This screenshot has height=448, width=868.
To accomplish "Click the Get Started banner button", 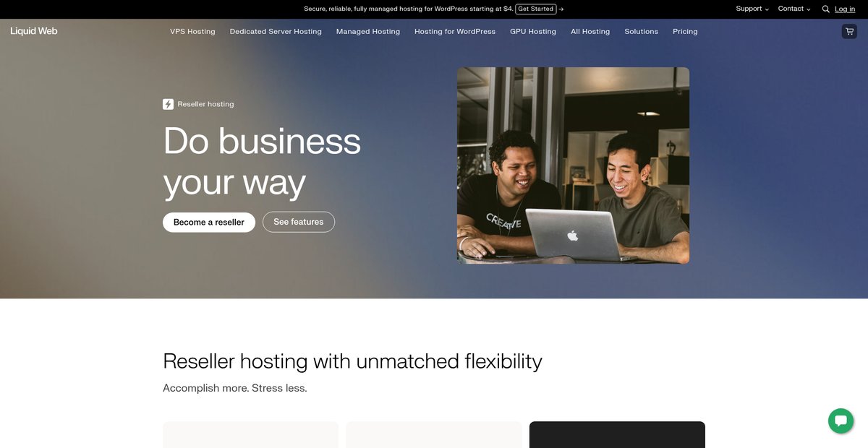I will pyautogui.click(x=536, y=9).
